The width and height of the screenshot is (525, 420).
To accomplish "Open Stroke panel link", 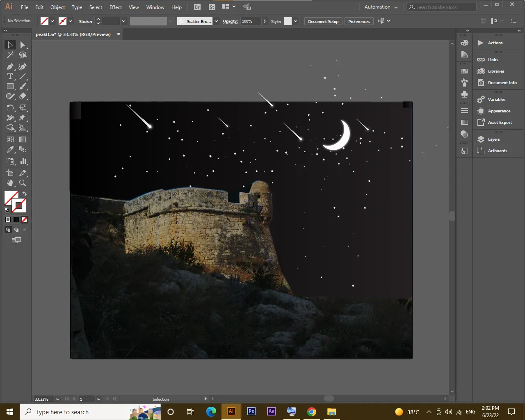I will pos(85,21).
